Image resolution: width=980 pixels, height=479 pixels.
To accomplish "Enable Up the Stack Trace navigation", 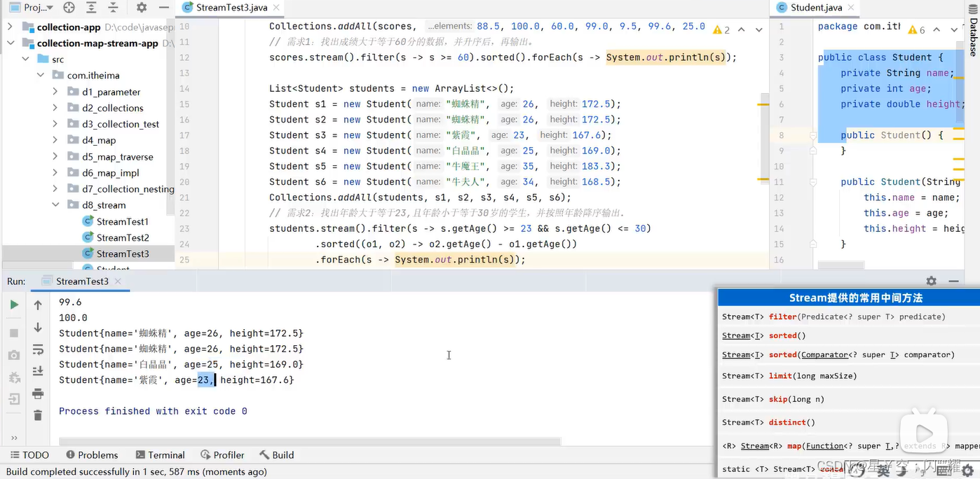I will [38, 304].
